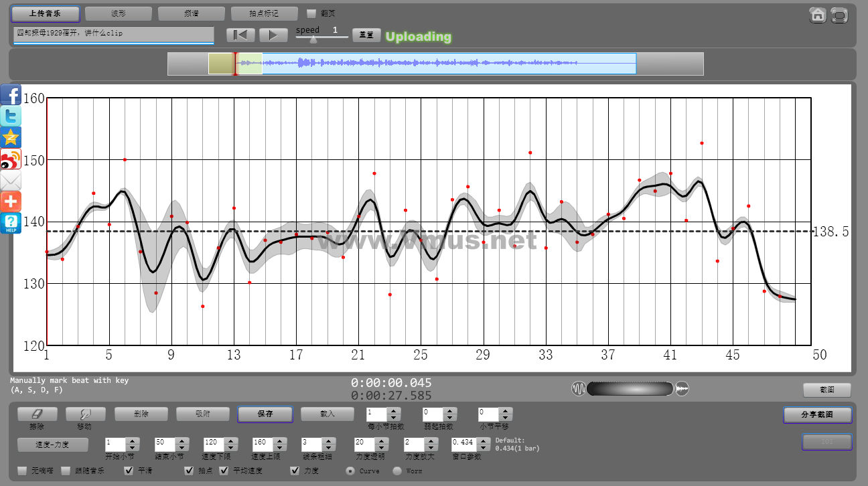Share via the Twitter icon
The height and width of the screenshot is (486, 868).
point(11,116)
